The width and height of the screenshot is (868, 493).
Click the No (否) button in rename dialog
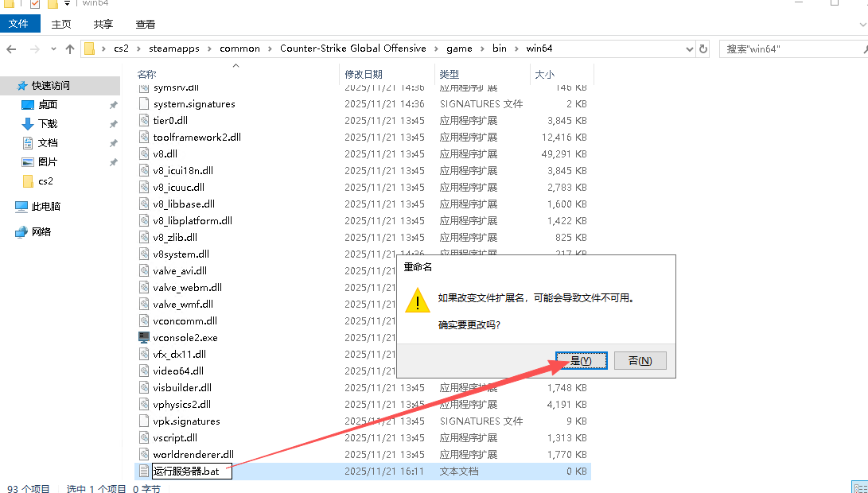tap(640, 361)
